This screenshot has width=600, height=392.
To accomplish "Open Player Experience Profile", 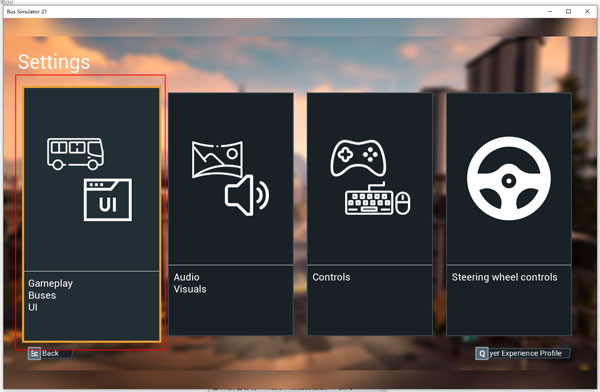I will [525, 353].
